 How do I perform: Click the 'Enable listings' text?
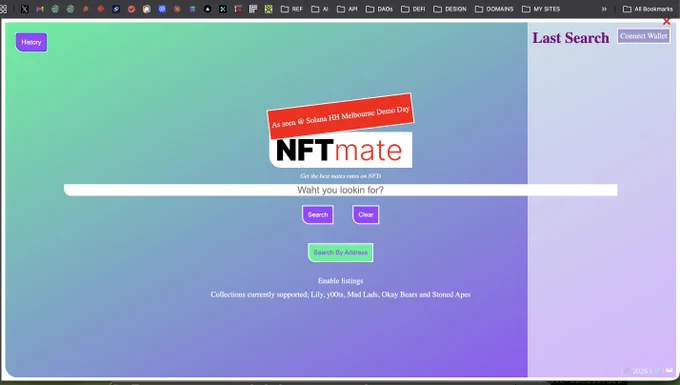pyautogui.click(x=340, y=281)
